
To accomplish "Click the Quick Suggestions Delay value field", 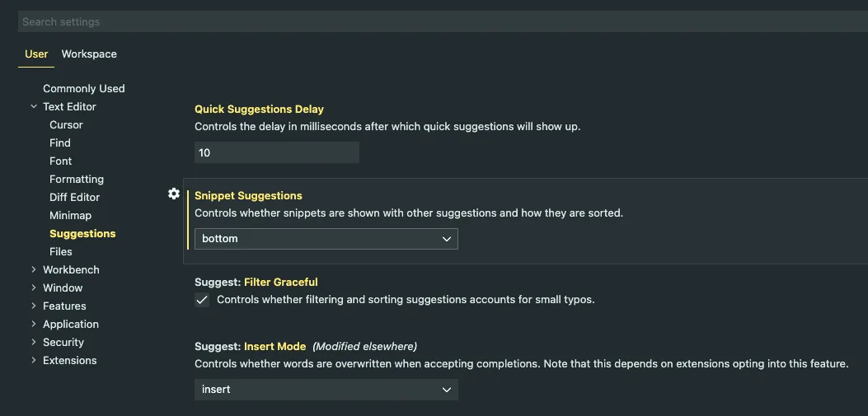I will 277,153.
